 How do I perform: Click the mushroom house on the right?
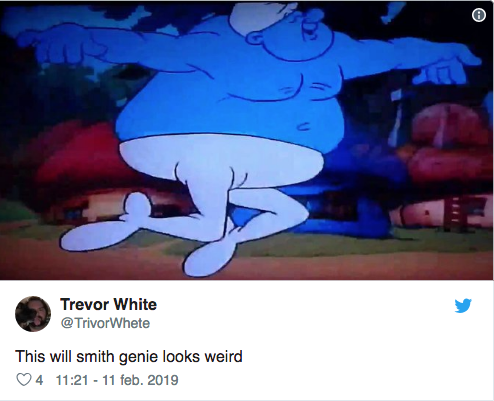(447, 167)
